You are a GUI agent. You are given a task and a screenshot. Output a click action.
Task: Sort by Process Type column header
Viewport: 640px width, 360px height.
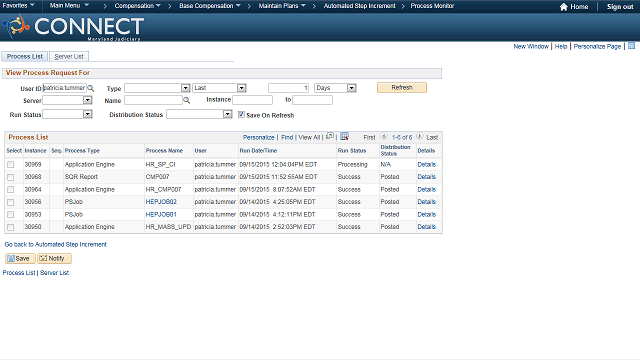coord(82,151)
